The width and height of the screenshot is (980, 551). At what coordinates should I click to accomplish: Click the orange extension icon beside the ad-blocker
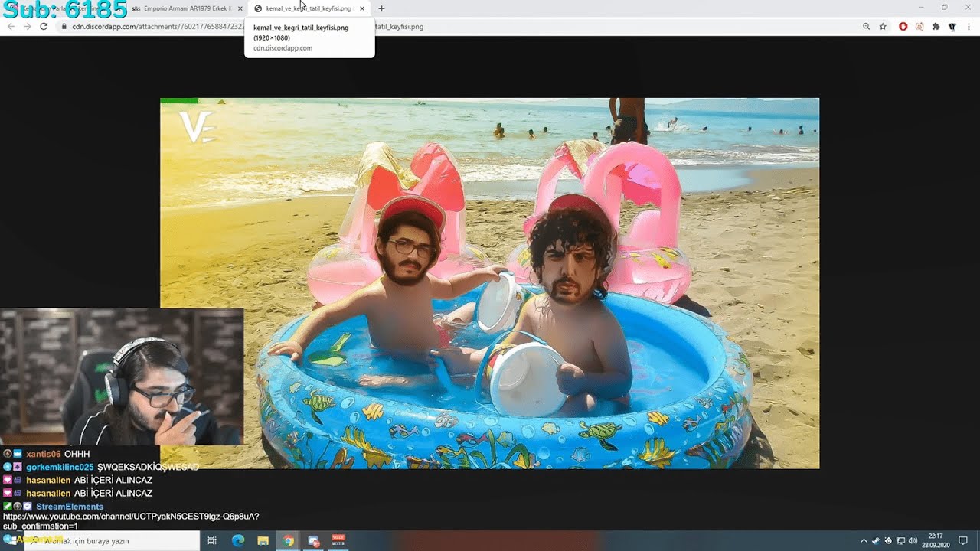coord(920,27)
